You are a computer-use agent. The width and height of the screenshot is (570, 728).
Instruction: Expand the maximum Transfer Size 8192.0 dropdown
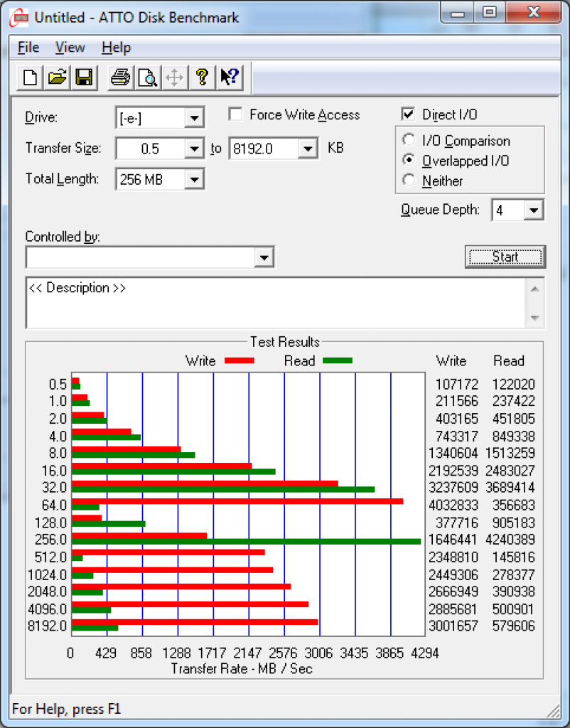click(308, 149)
